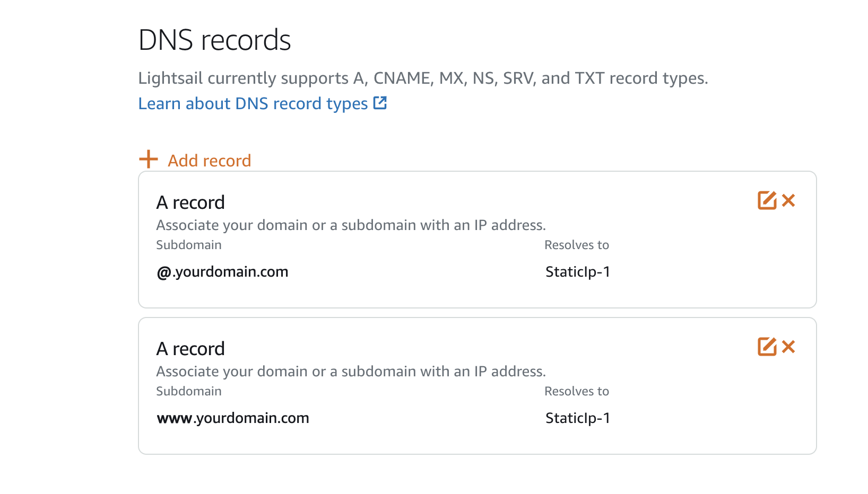Click Resolves to label in the first card

coord(576,245)
